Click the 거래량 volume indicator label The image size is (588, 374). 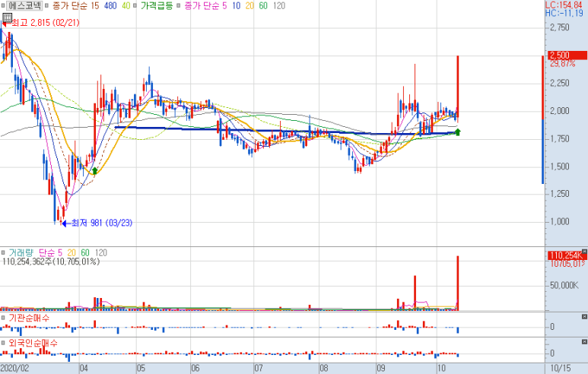(21, 252)
